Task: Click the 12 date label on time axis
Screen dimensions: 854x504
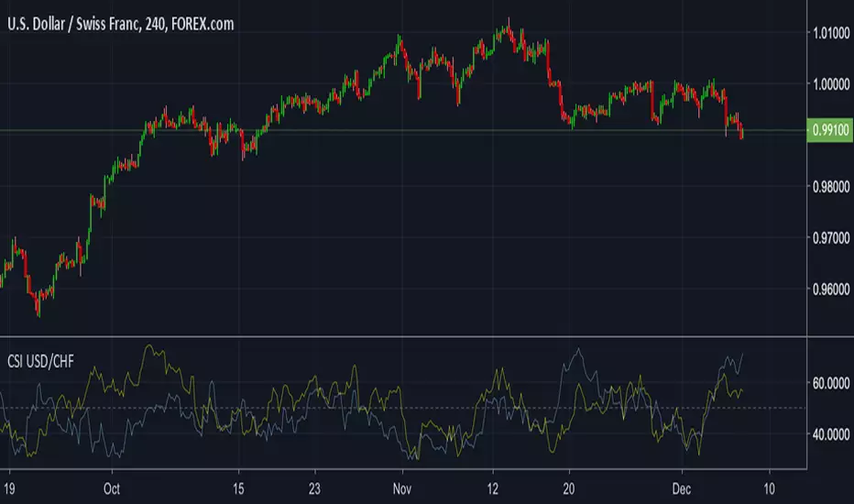Action: coord(492,488)
